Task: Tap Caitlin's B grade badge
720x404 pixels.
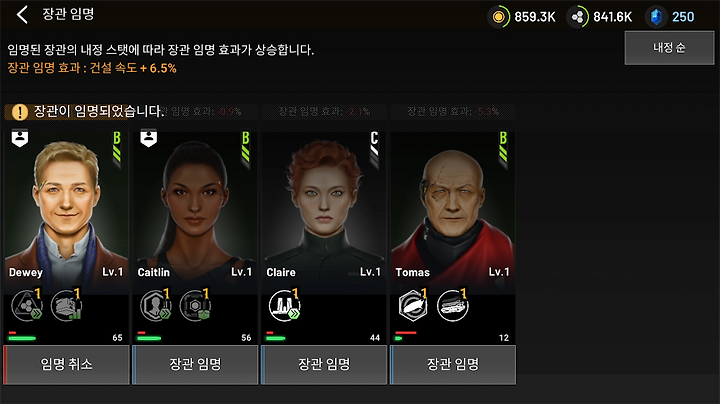Action: (246, 147)
